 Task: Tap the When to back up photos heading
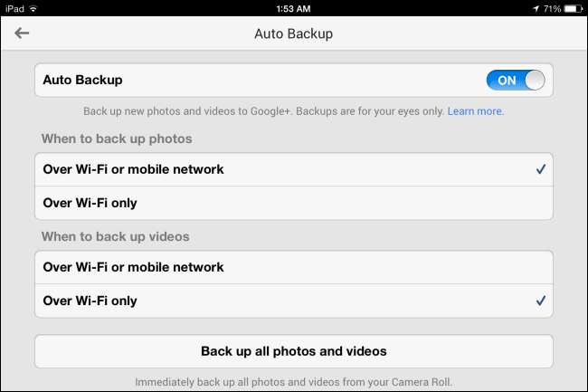pyautogui.click(x=117, y=139)
